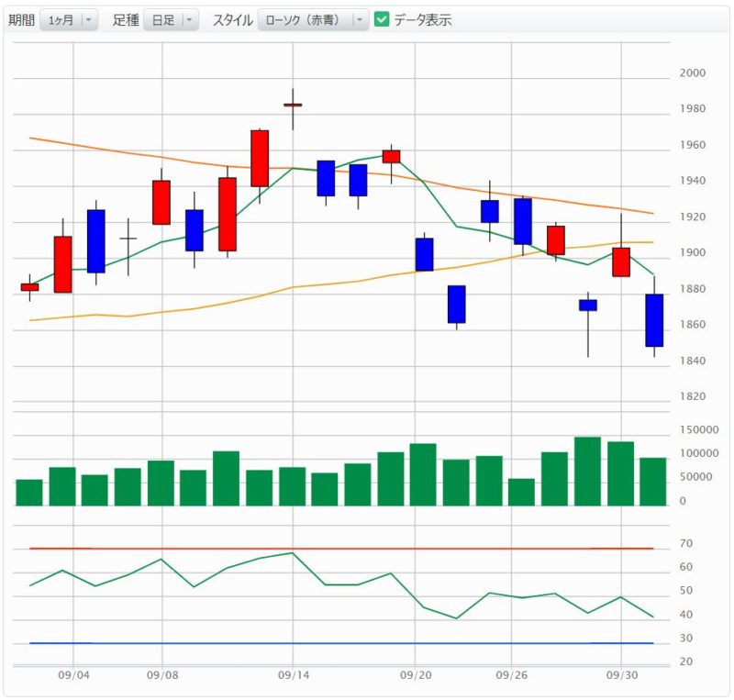Expand the スタイル dropdown showing ローソク（赤青）
Viewport: 734px width, 700px height.
313,20
